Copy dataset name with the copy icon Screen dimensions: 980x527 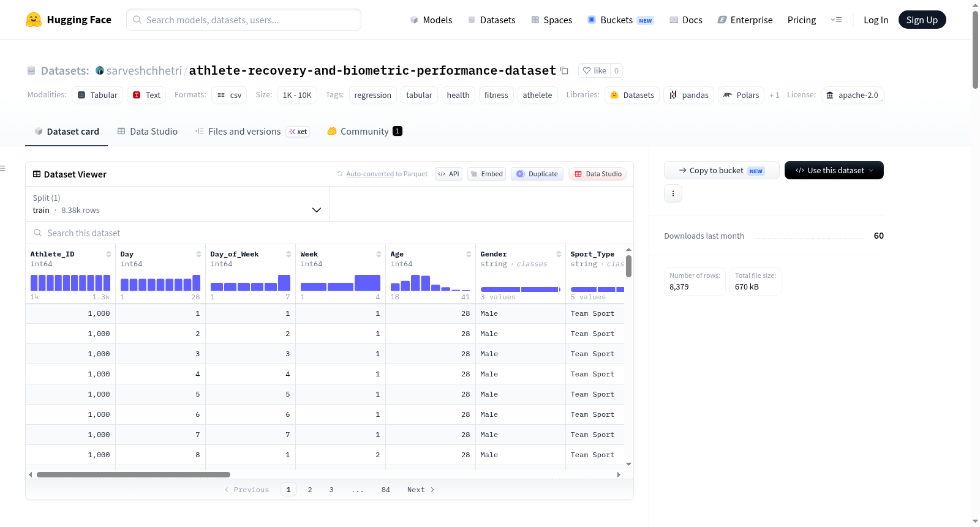564,70
